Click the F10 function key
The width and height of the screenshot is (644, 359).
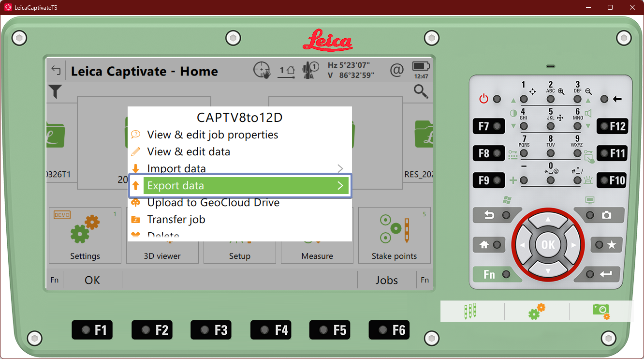[612, 180]
